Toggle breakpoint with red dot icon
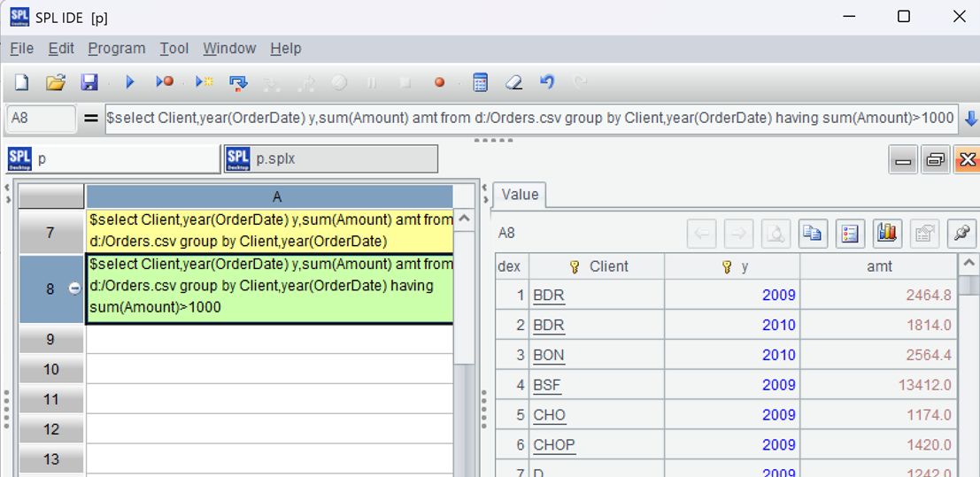Screen dimensions: 980x477 click(439, 82)
